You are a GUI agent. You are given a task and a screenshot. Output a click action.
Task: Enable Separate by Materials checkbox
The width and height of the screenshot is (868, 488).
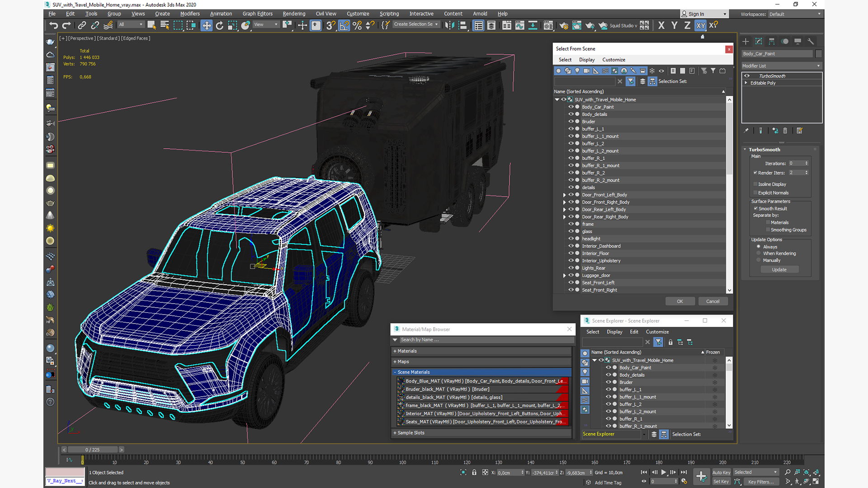pos(768,222)
